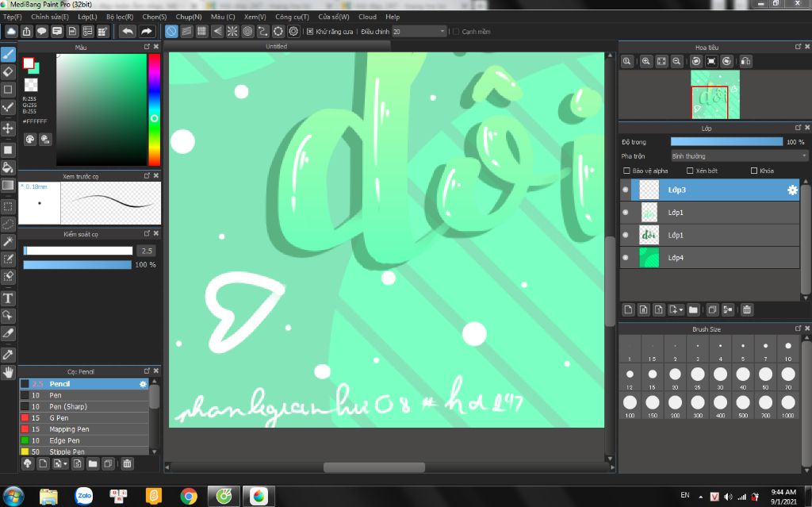Open Lớp3 layer settings gear
The image size is (812, 507).
[792, 190]
